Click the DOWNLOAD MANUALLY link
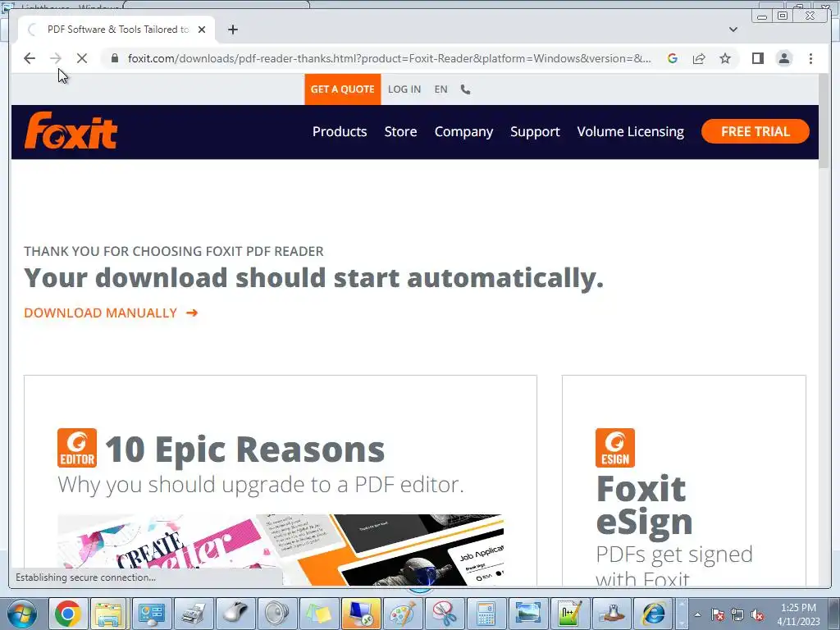This screenshot has width=840, height=630. click(111, 313)
